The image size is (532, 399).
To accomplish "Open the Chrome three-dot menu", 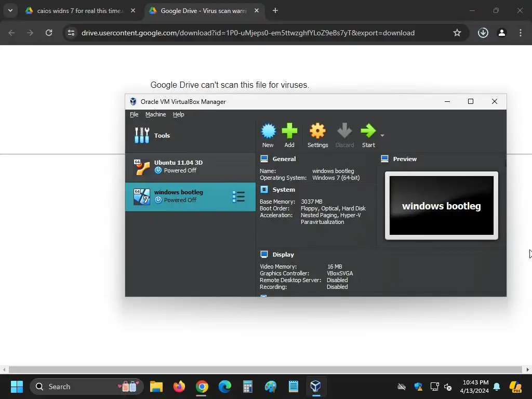I will click(x=521, y=33).
